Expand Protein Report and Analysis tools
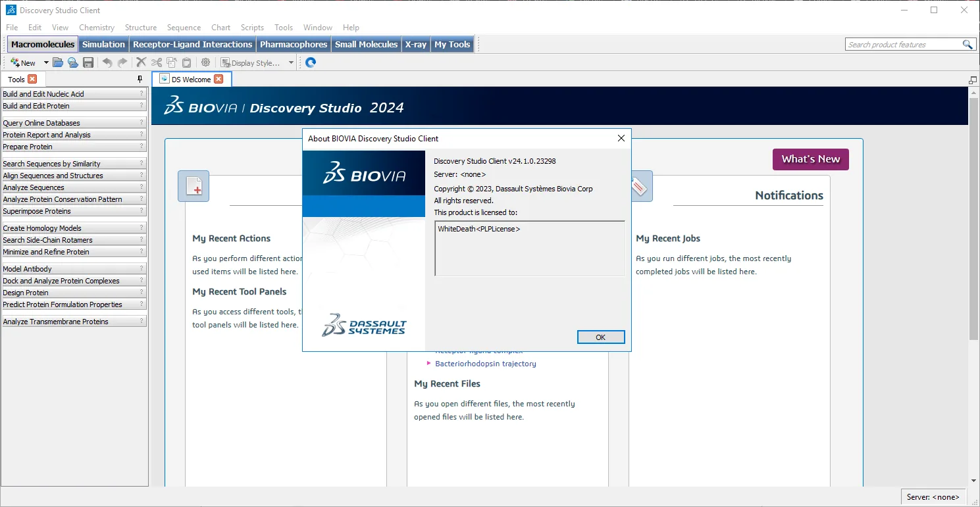Viewport: 980px width, 507px height. (74, 135)
